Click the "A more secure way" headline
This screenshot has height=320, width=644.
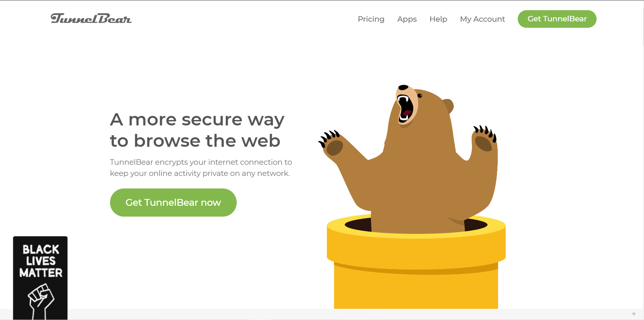pos(197,119)
